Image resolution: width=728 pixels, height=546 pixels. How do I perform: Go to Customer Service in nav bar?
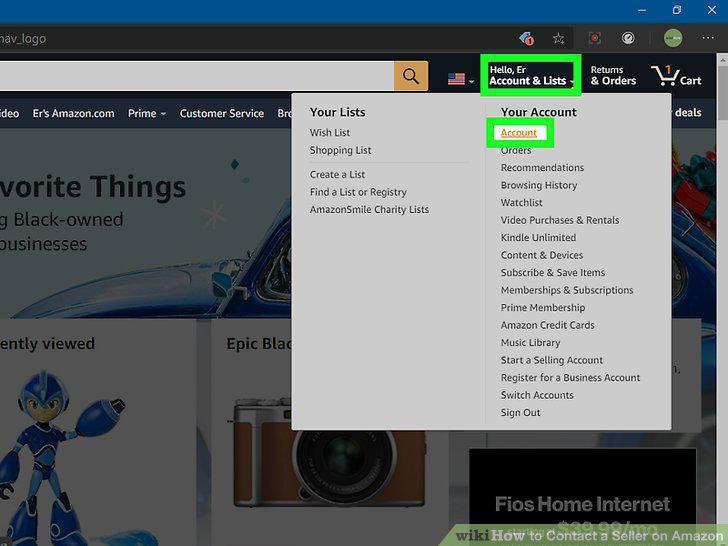pos(221,113)
